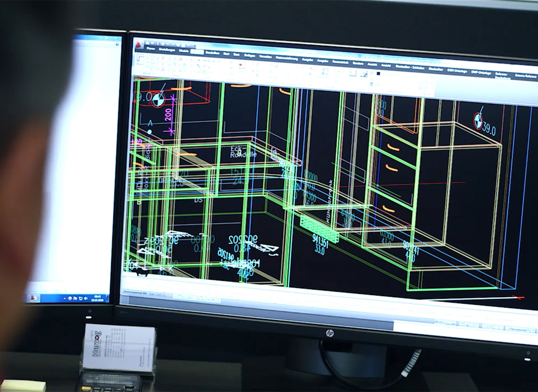The width and height of the screenshot is (538, 392).
Task: Open the Verwalten ribbon tab
Action: (x=265, y=57)
